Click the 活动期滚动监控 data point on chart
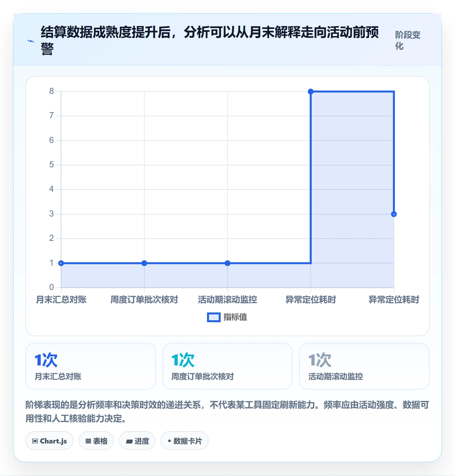 (x=227, y=263)
